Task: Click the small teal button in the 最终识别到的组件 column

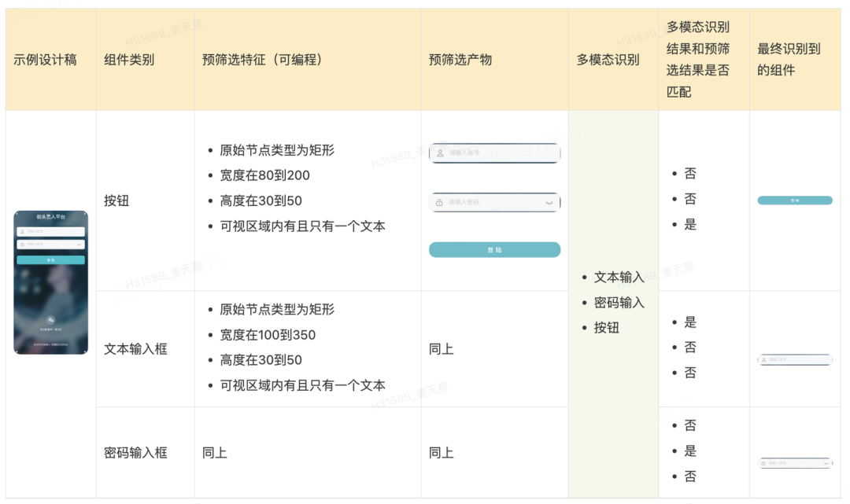Action: coord(794,200)
